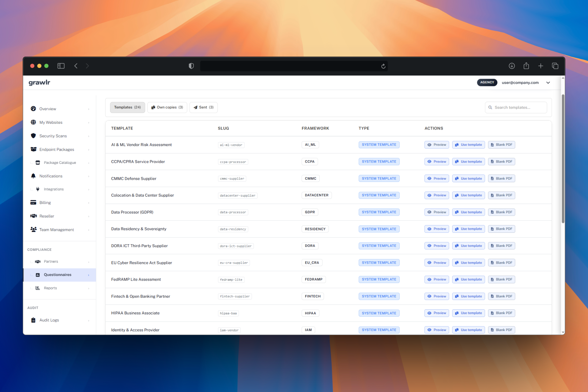Open the browser downloads icon
The width and height of the screenshot is (588, 392).
512,66
